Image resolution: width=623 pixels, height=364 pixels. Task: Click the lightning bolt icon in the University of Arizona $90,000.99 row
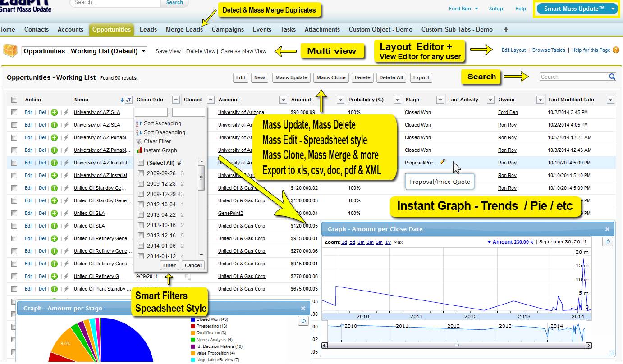pyautogui.click(x=66, y=112)
